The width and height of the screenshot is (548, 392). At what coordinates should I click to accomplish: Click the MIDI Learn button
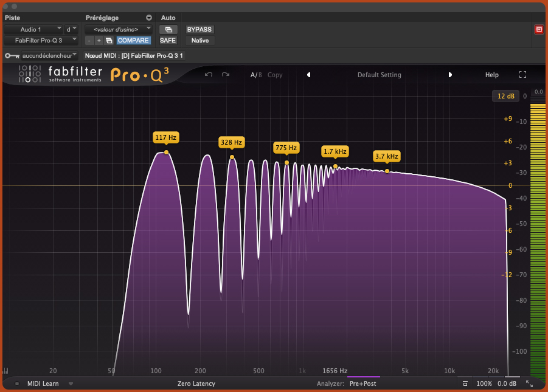[43, 384]
